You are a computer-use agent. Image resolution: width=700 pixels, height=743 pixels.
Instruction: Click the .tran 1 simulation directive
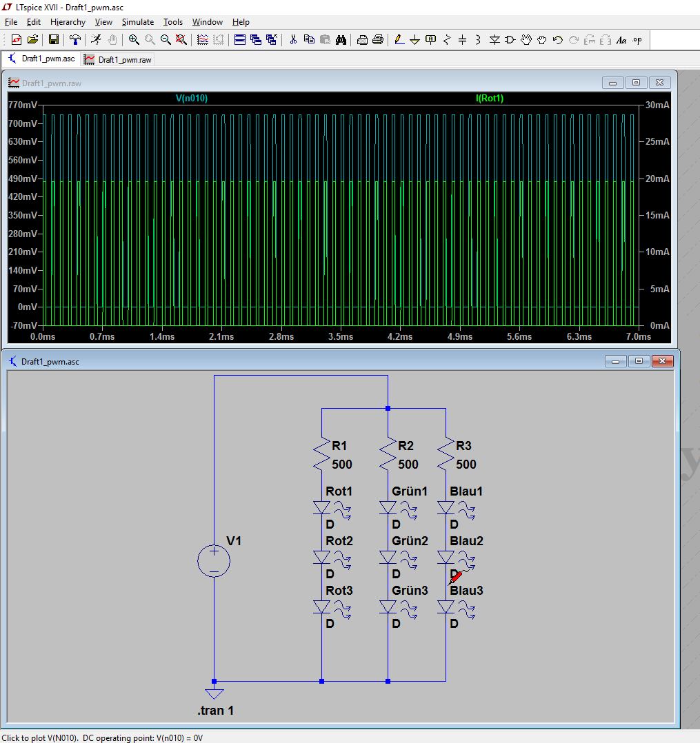[215, 711]
